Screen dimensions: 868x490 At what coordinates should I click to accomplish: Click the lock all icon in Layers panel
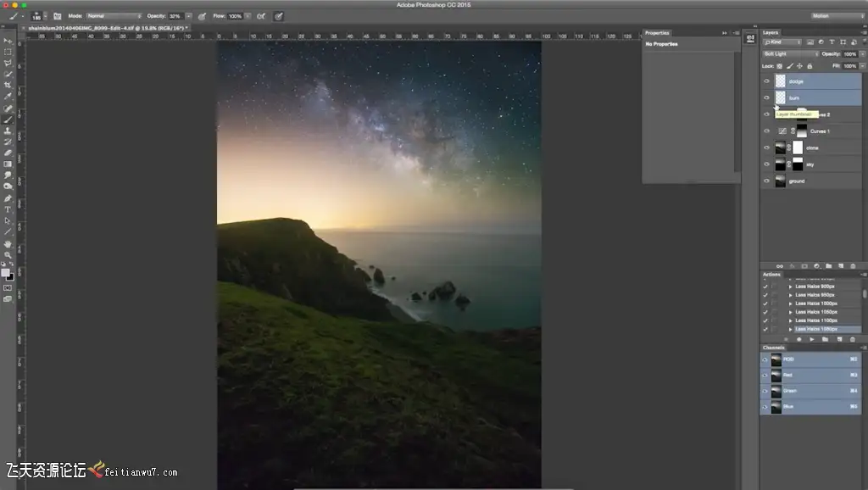coord(810,65)
